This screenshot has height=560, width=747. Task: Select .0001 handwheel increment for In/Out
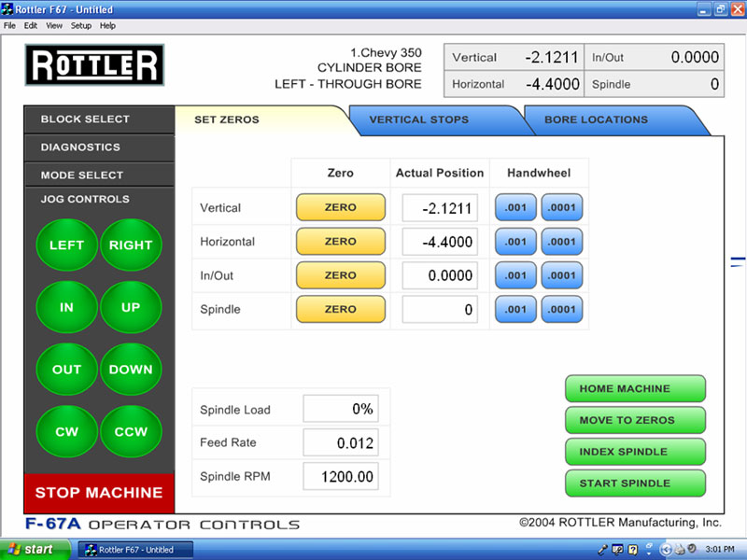point(561,275)
